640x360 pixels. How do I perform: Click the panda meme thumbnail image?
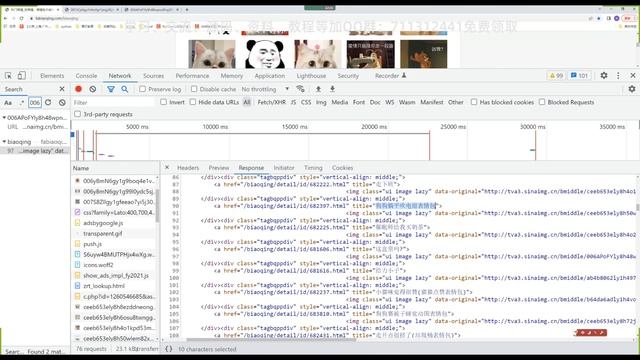click(x=265, y=54)
